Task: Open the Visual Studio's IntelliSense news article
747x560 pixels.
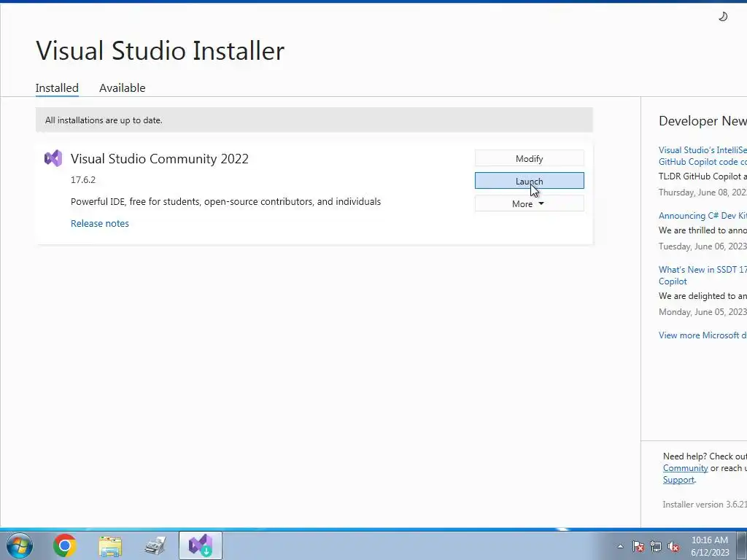Action: (x=703, y=156)
